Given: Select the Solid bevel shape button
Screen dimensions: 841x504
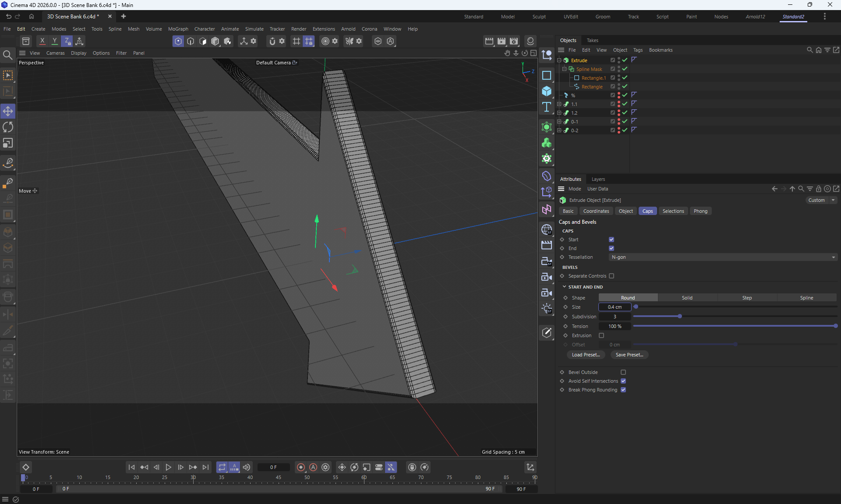Looking at the screenshot, I should click(687, 298).
